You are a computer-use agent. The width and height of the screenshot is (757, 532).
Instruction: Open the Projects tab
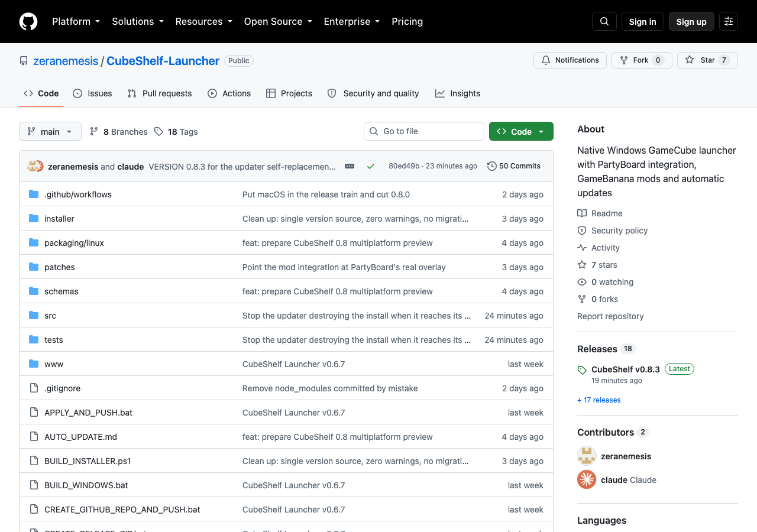click(x=289, y=93)
